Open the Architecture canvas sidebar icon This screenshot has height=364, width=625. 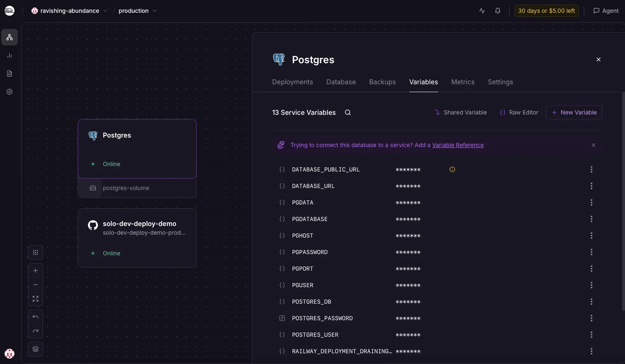point(10,37)
